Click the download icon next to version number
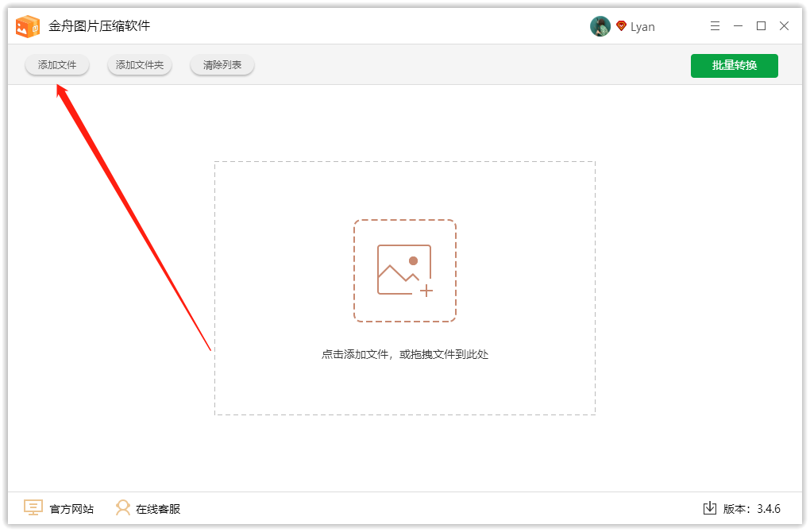Viewport: 810px width, 532px height. tap(709, 508)
